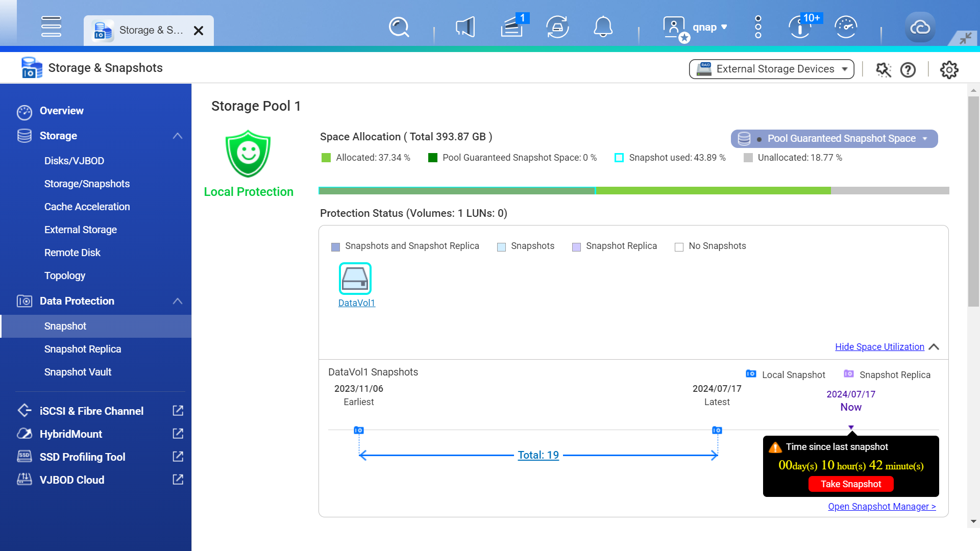Open the notification bell
This screenshot has height=551, width=980.
[x=603, y=27]
